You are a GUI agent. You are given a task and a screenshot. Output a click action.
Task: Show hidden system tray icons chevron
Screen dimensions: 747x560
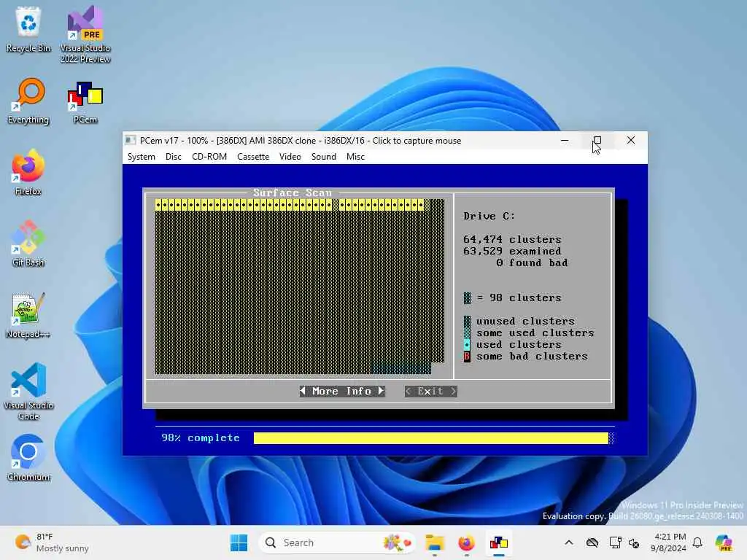pyautogui.click(x=569, y=542)
